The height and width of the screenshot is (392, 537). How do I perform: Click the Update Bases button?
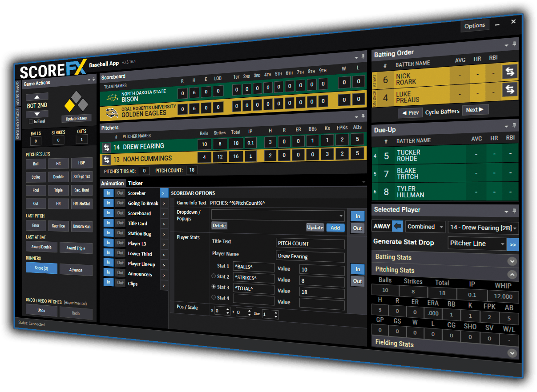click(76, 119)
